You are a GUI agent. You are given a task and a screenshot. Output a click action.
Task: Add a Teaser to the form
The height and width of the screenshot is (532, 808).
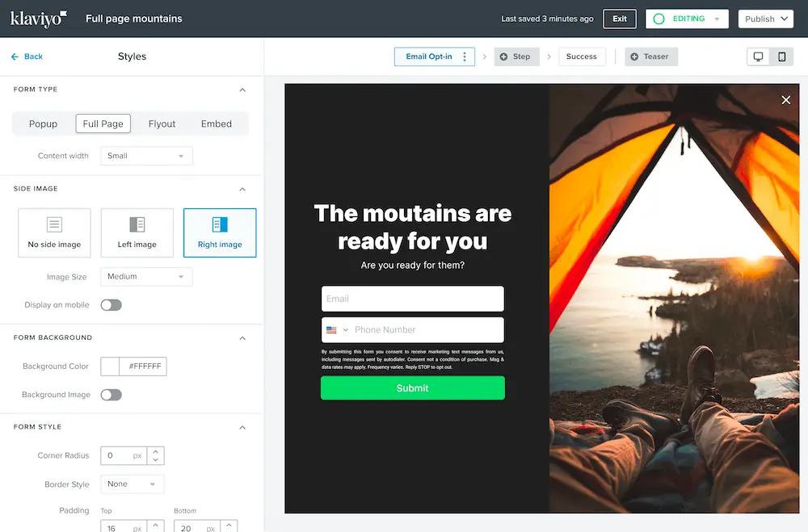point(650,57)
